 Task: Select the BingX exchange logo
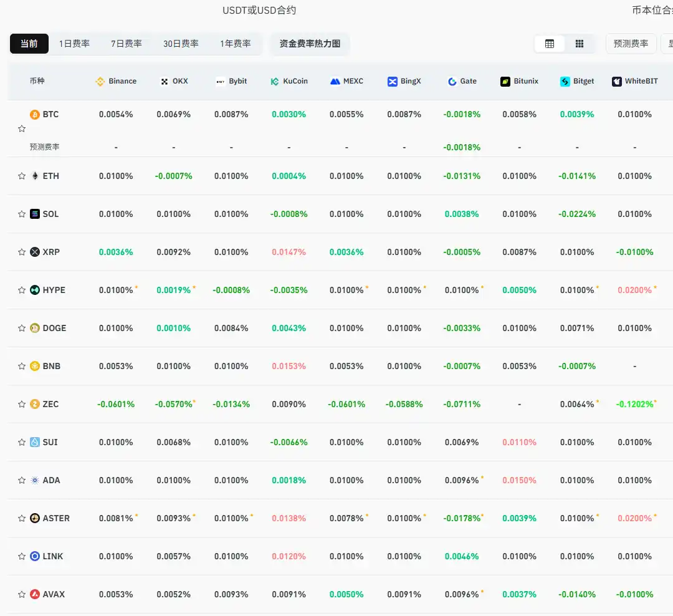tap(392, 81)
